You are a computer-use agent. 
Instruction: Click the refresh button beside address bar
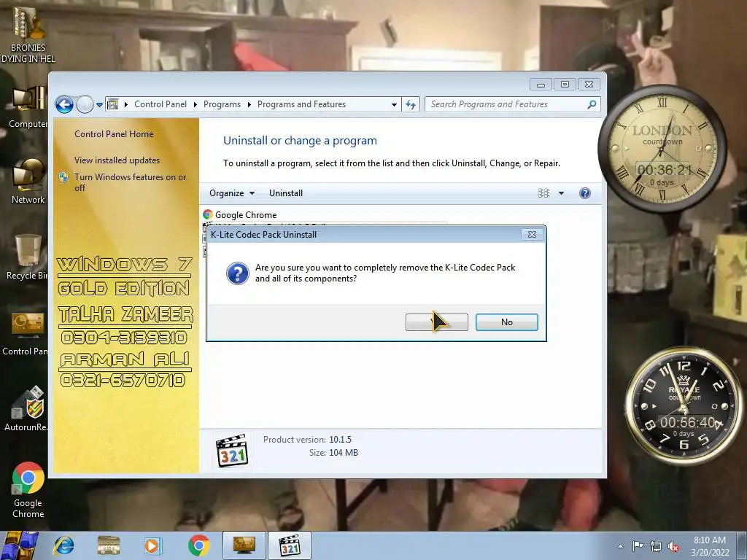tap(411, 104)
